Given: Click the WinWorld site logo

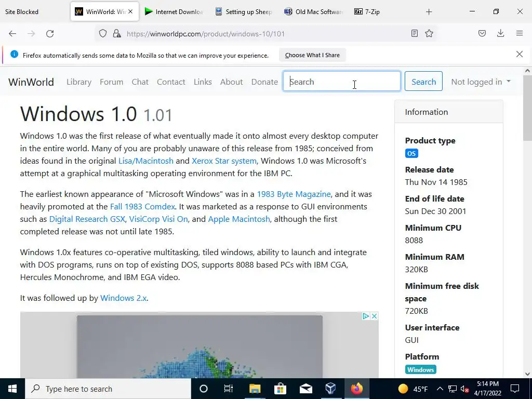Looking at the screenshot, I should (31, 82).
